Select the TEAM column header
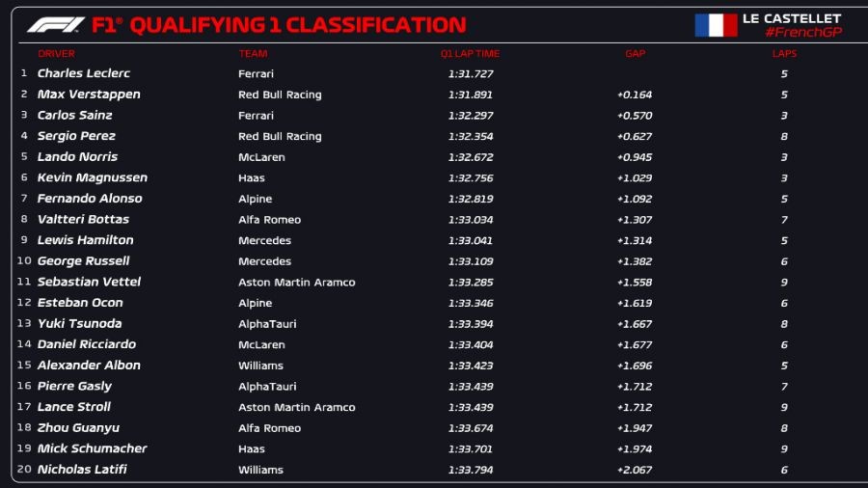This screenshot has height=488, width=868. point(253,54)
